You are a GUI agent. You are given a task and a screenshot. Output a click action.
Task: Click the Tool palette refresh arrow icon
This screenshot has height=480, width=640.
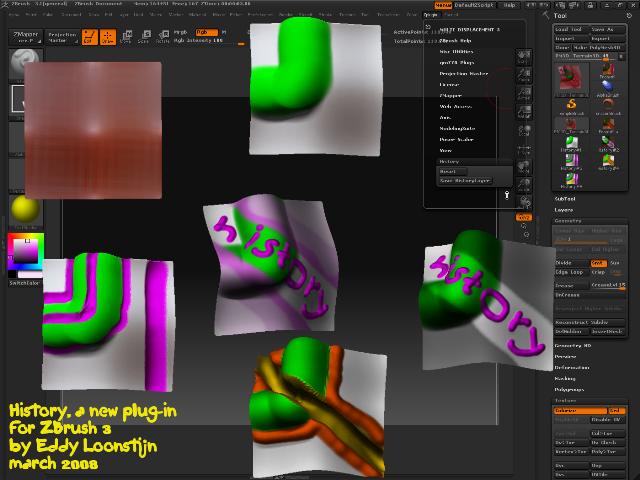629,16
